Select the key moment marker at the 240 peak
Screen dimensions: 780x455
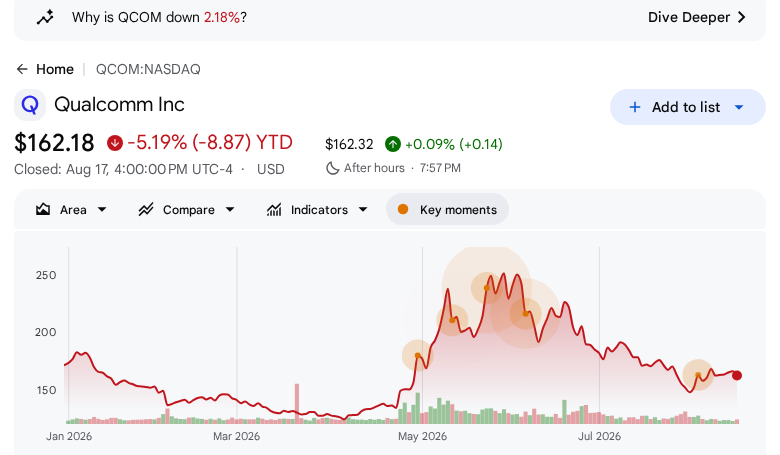tap(487, 288)
